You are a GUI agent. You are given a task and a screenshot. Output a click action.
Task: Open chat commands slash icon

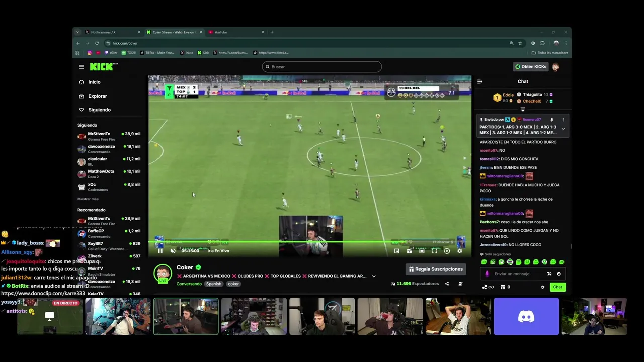pos(549,274)
